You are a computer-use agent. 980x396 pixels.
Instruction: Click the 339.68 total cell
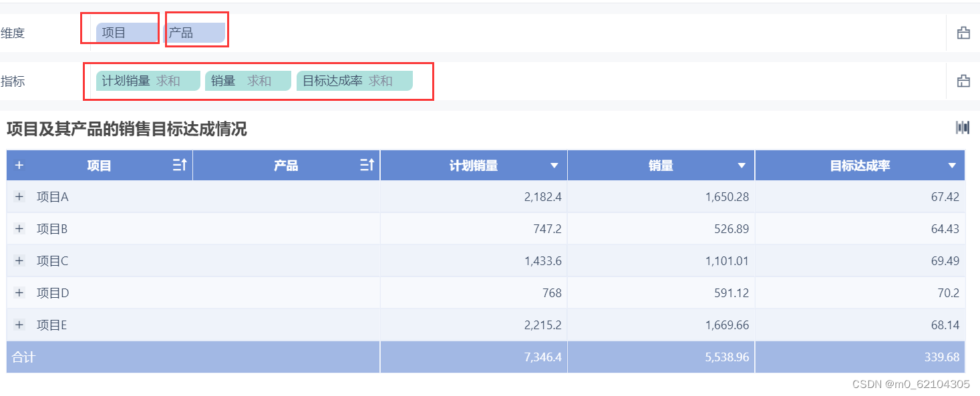coord(860,357)
